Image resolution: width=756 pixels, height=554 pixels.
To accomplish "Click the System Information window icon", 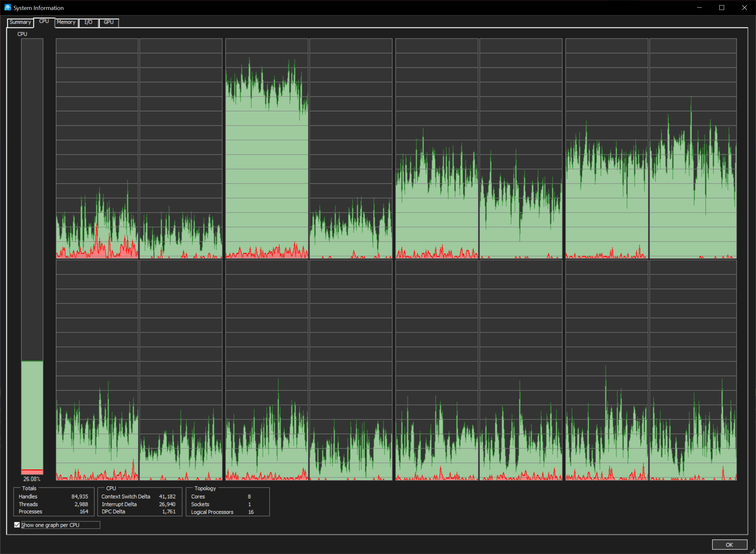I will [x=7, y=7].
